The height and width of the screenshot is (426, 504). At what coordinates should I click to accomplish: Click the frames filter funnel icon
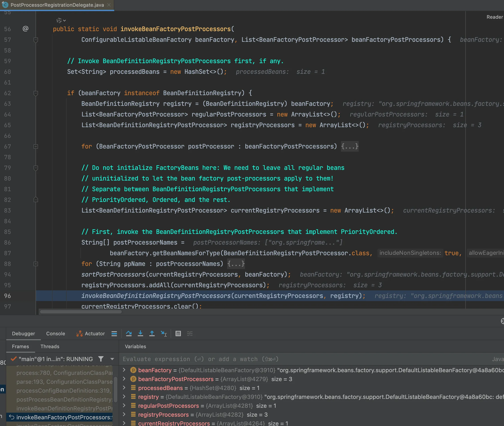coord(101,359)
